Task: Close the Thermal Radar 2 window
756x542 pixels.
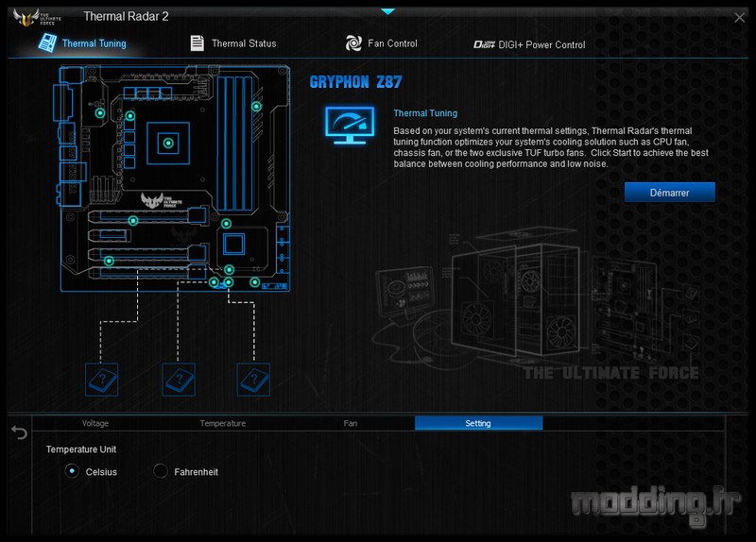Action: 739,18
